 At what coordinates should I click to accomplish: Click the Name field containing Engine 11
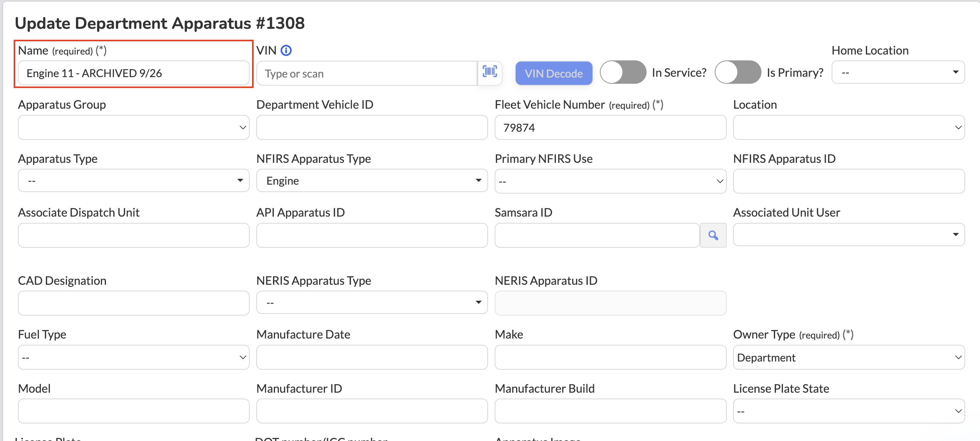(x=134, y=73)
